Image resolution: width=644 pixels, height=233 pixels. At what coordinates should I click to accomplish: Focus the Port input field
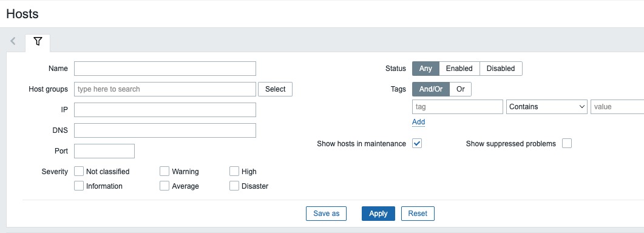pos(104,151)
